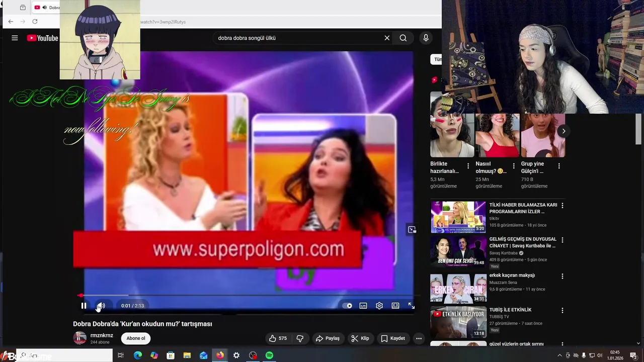The width and height of the screenshot is (644, 362).
Task: Show next Shorts with the right arrow
Action: [x=563, y=131]
